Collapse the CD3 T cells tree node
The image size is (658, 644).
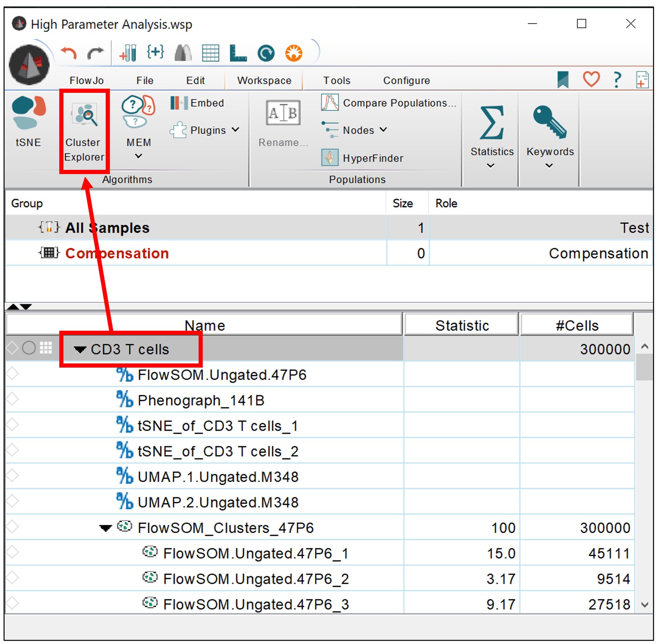(x=80, y=350)
